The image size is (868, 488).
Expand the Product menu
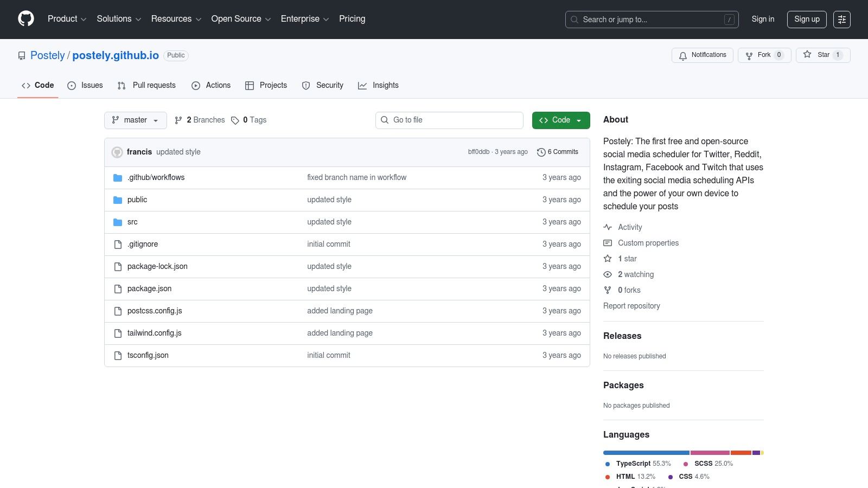click(x=67, y=19)
